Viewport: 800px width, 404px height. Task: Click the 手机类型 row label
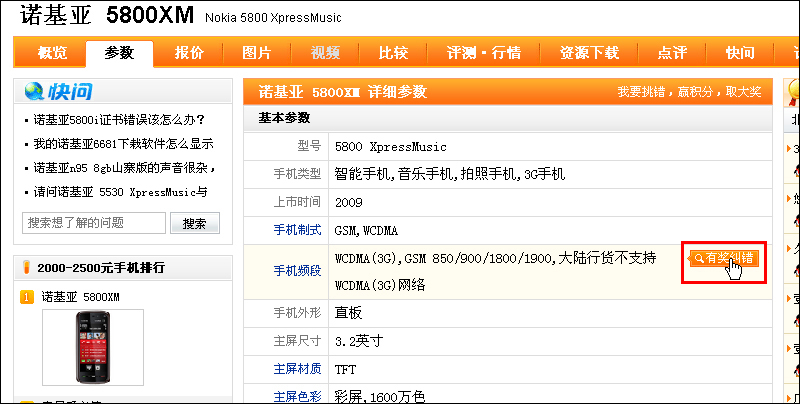point(297,174)
